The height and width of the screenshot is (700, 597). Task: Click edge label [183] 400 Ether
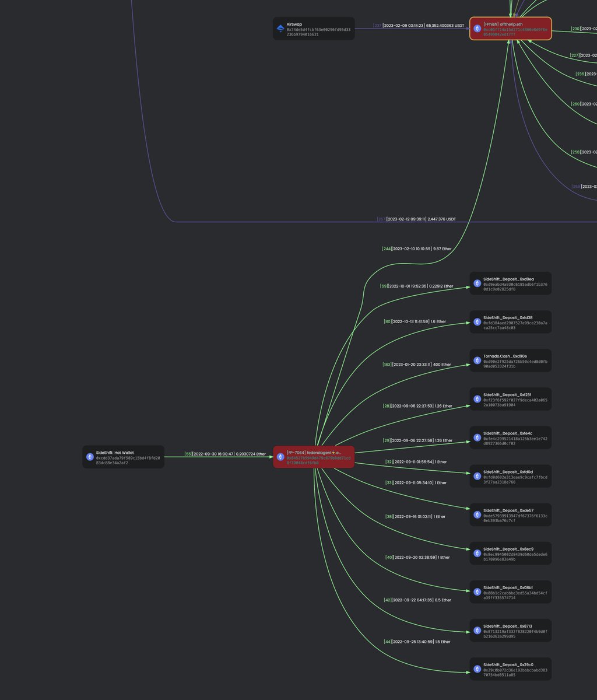coord(416,365)
